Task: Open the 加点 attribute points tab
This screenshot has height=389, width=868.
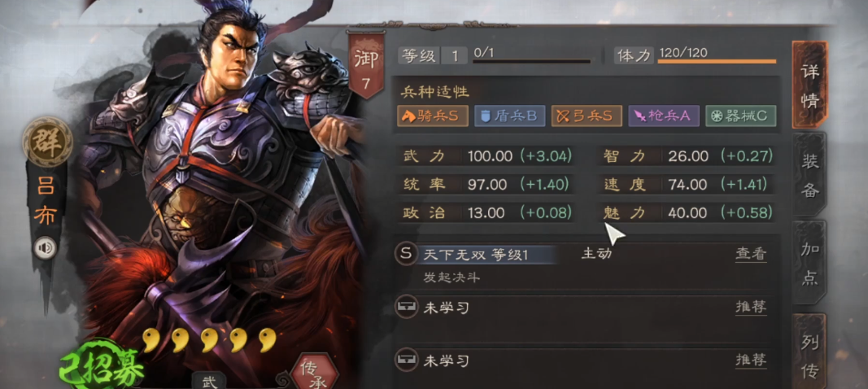Action: click(809, 264)
